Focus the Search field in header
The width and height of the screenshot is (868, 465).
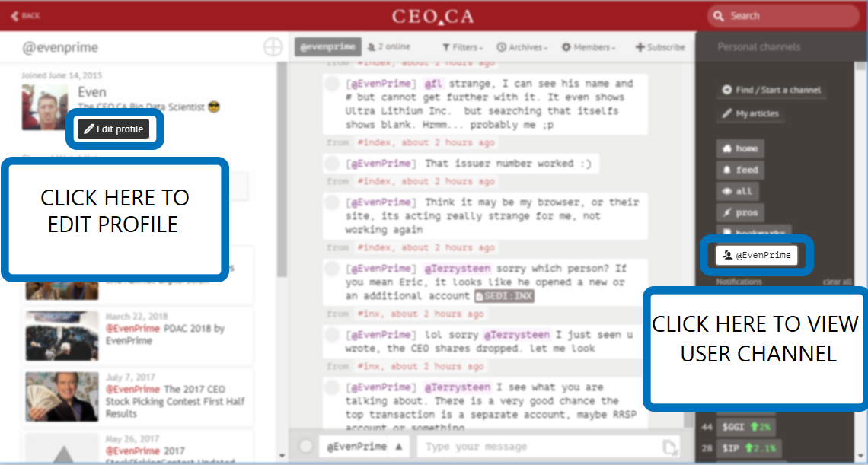pos(783,16)
